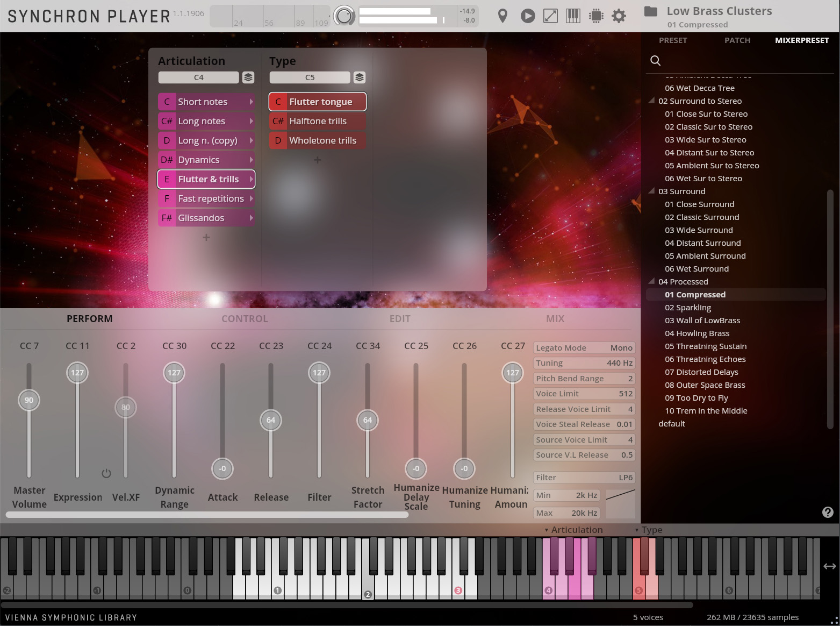Open the settings gear icon

(x=619, y=16)
